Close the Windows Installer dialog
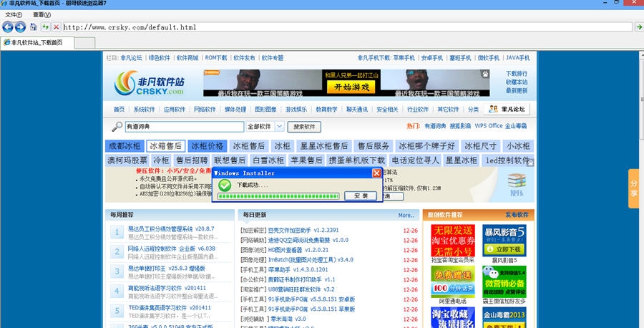This screenshot has height=328, width=644. pos(376,173)
